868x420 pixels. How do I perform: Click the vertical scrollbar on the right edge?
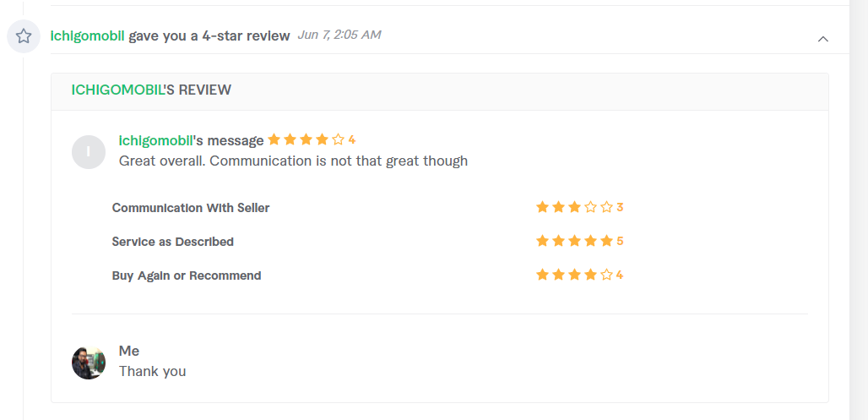click(859, 210)
